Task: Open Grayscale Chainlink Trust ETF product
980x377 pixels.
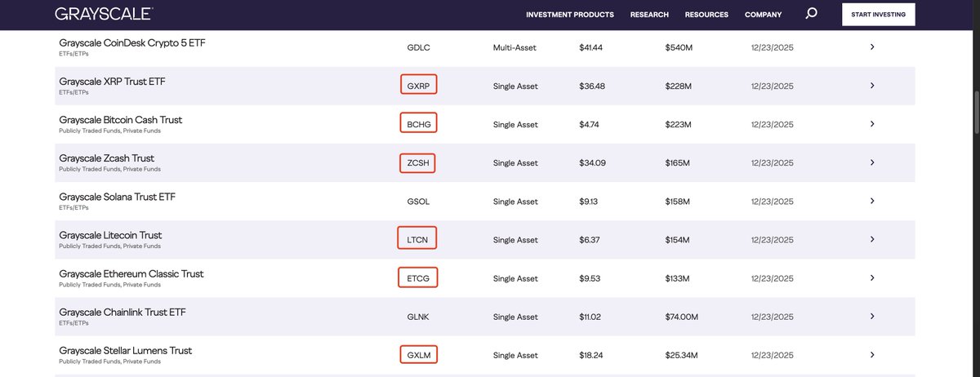Action: tap(122, 312)
